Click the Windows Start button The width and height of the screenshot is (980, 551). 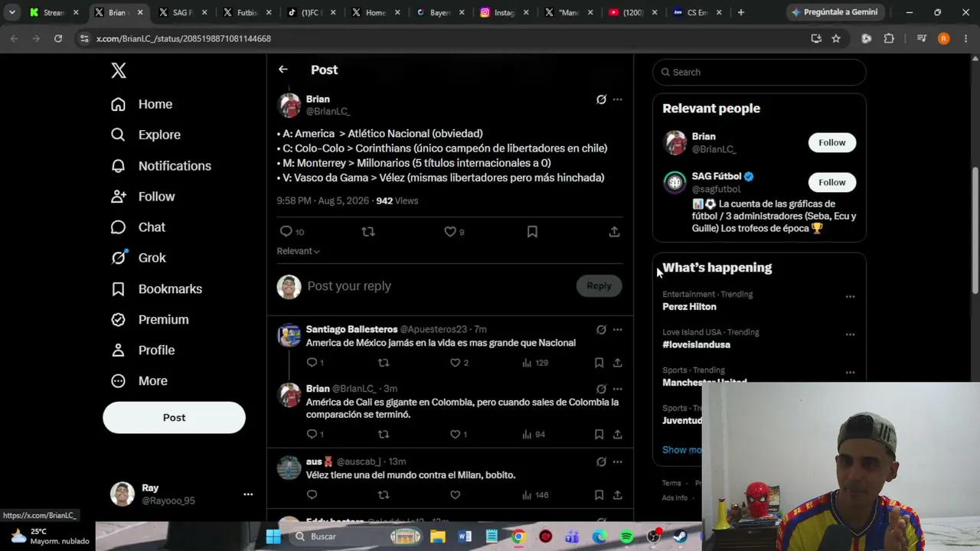(273, 536)
